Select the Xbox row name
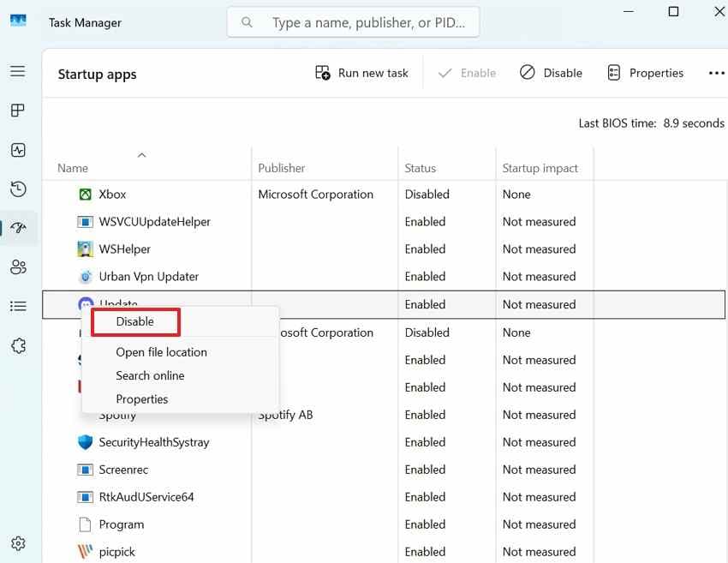 [112, 195]
